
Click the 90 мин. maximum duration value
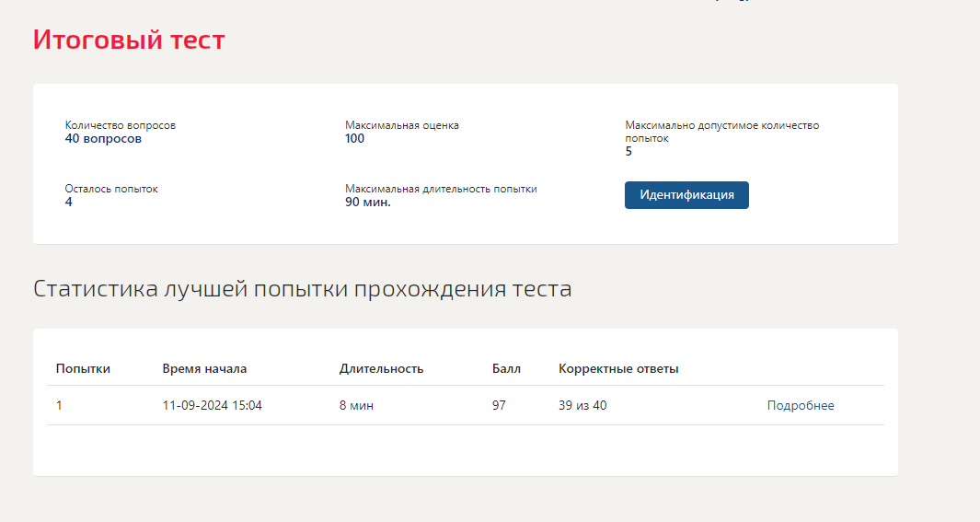point(367,202)
